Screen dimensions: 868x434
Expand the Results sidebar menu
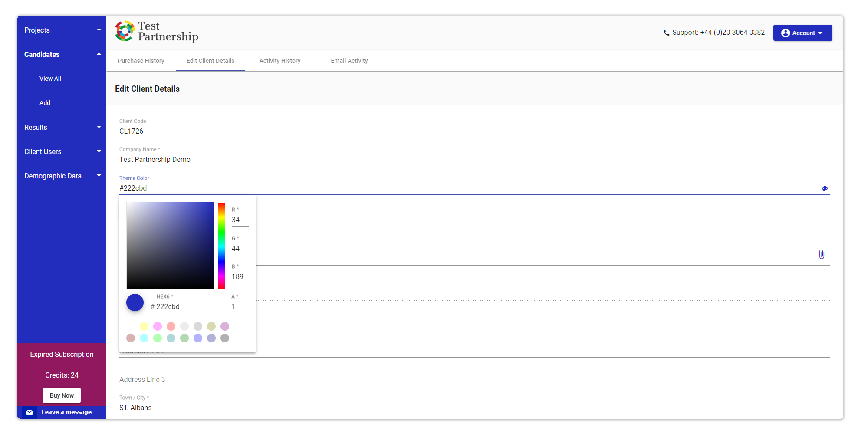coord(62,127)
